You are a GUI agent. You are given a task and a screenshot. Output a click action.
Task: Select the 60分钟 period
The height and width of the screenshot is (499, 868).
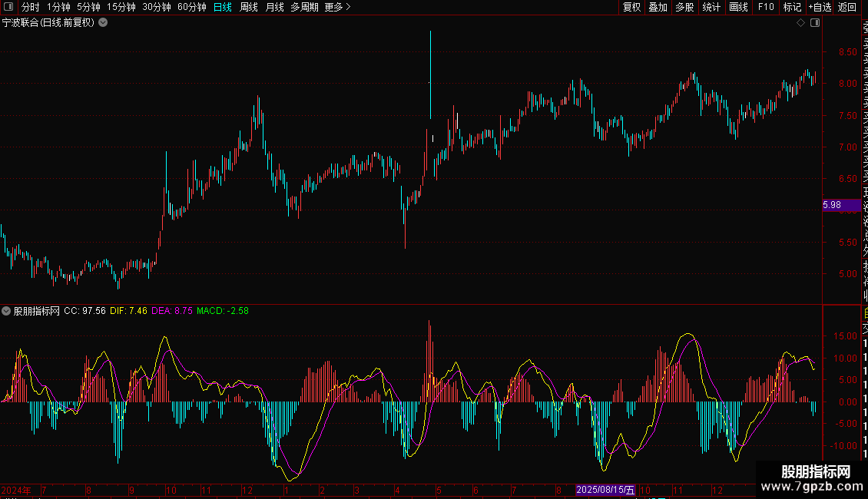pos(192,7)
